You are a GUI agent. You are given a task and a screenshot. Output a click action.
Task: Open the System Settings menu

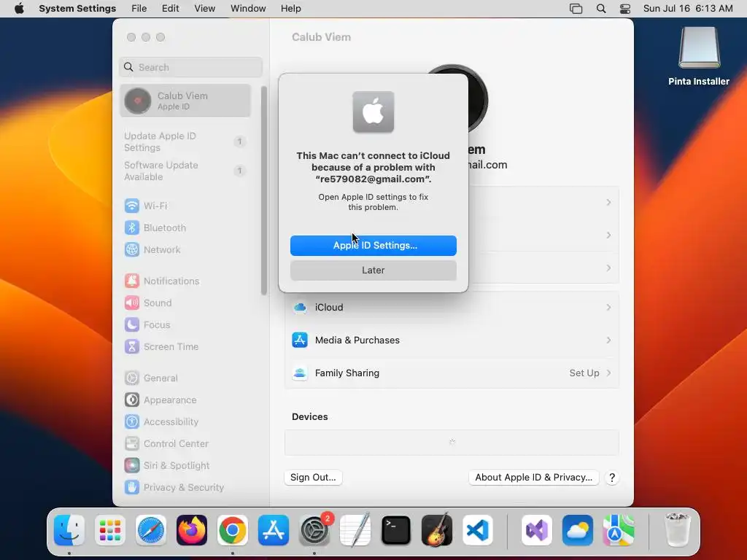coord(77,9)
